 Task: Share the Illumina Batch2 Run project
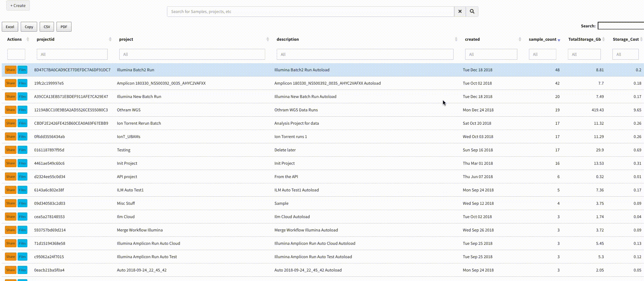point(11,70)
